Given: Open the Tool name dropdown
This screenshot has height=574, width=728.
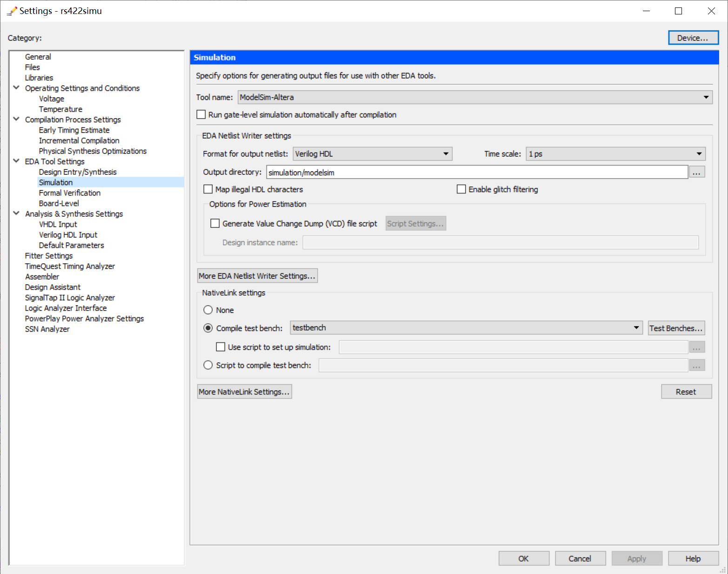Looking at the screenshot, I should (x=474, y=97).
